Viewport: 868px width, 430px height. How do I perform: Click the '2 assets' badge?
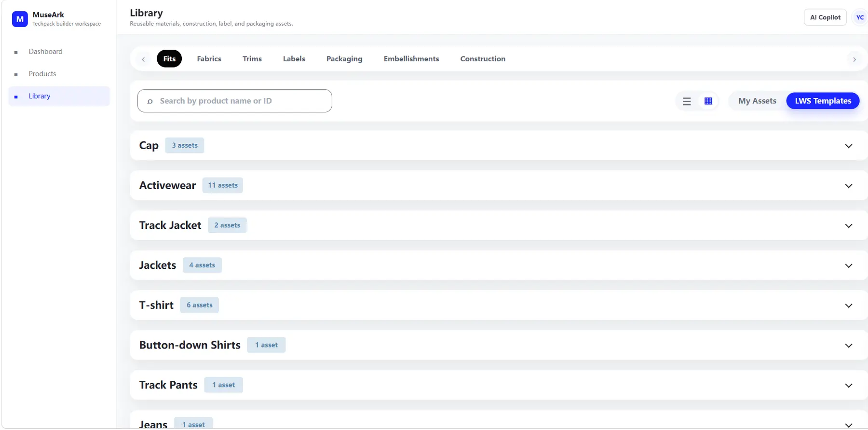point(227,225)
